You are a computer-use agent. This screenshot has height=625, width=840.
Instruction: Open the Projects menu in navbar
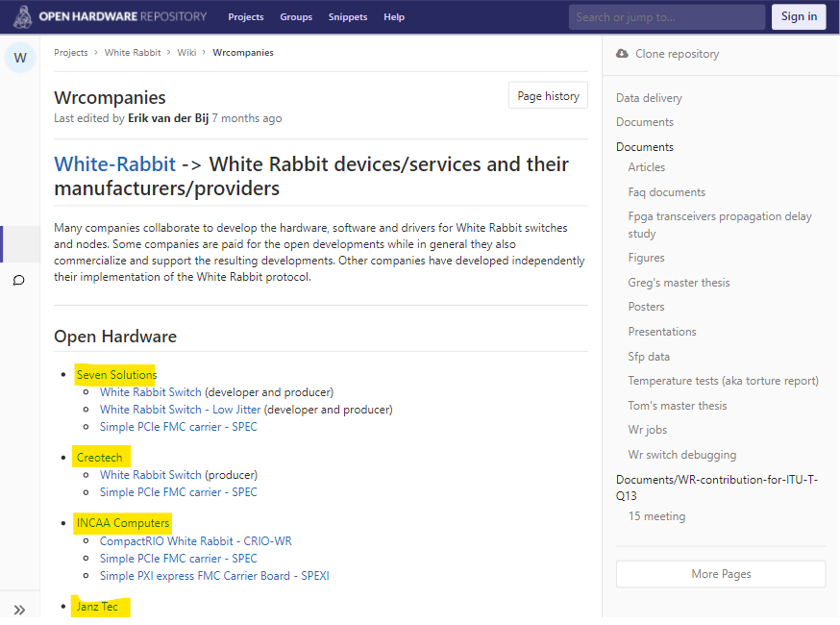pyautogui.click(x=246, y=17)
